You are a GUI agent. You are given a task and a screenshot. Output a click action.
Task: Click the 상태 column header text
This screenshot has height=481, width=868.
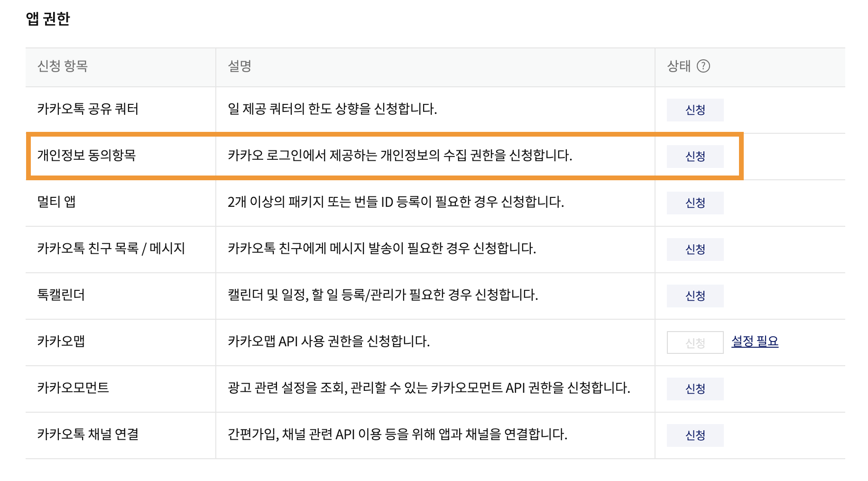[x=679, y=66]
